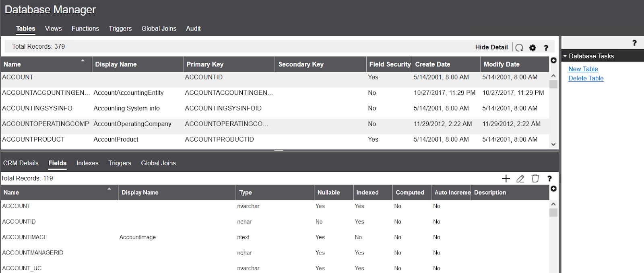Edit the selected field with pencil icon
Viewport: 644px width, 273px height.
click(x=520, y=179)
